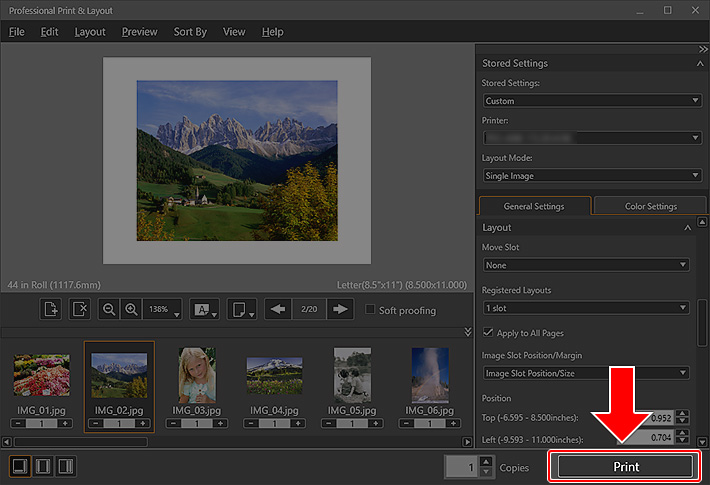Increase copies for IMG_03.jpg with plus
This screenshot has width=710, height=485.
[x=219, y=424]
